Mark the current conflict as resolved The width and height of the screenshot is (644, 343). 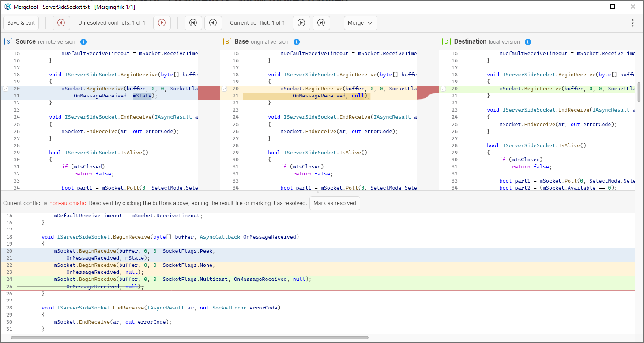point(335,203)
